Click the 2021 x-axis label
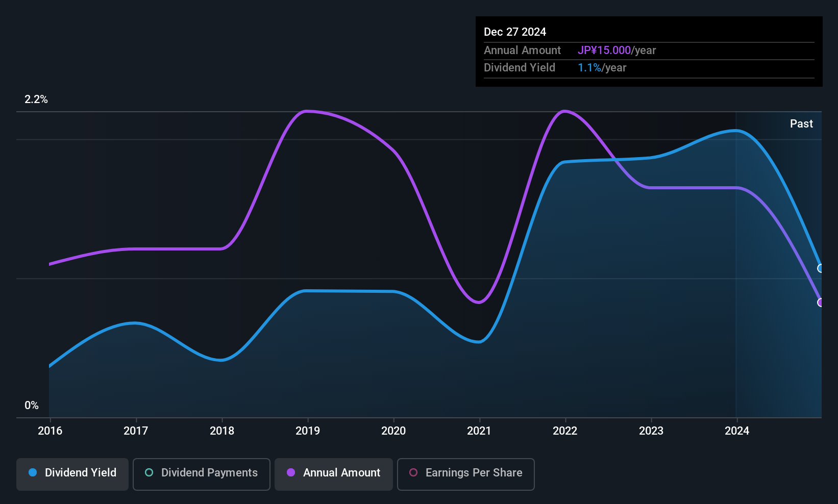This screenshot has width=838, height=504. point(479,431)
